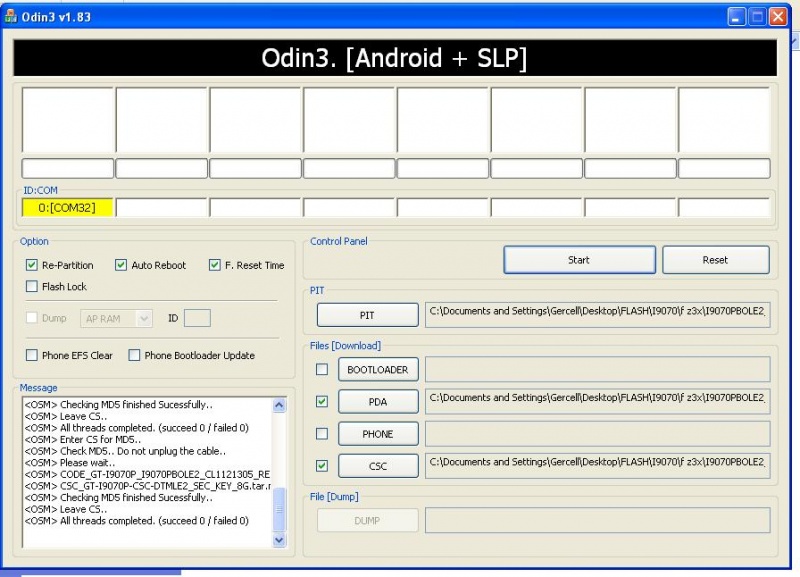The height and width of the screenshot is (577, 800).
Task: Click the 'Files [Download]' group label
Action: pos(345,345)
